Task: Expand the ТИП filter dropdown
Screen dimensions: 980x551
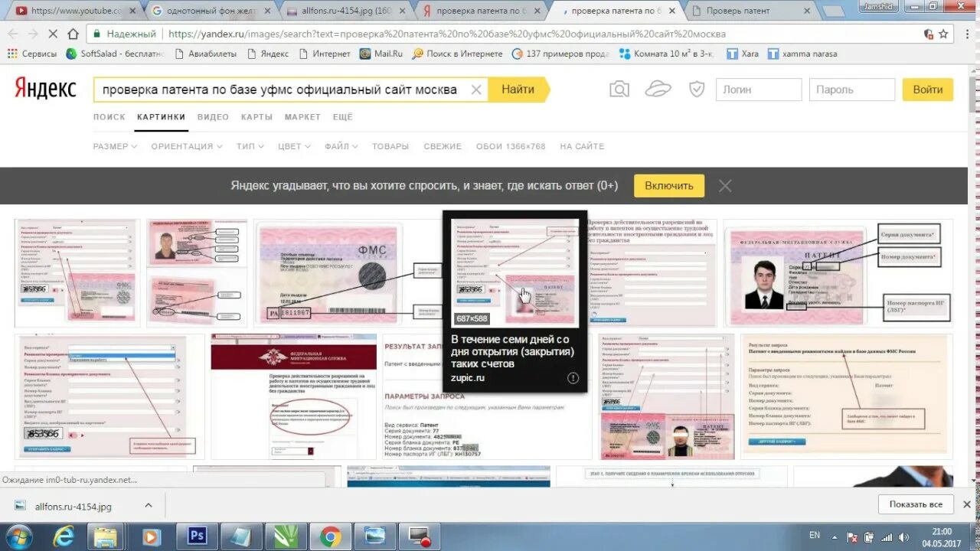Action: click(250, 146)
